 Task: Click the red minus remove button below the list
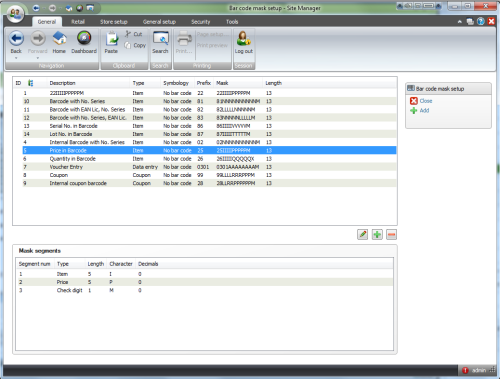pyautogui.click(x=392, y=234)
